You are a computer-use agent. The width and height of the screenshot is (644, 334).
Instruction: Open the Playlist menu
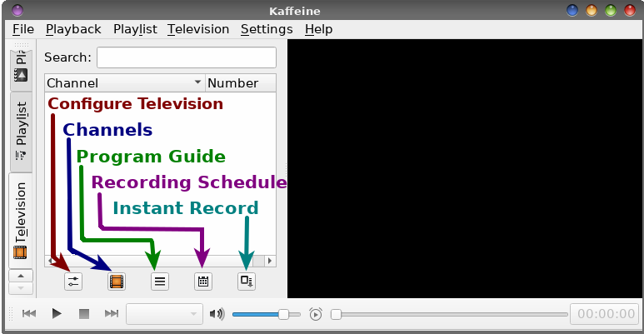point(135,29)
